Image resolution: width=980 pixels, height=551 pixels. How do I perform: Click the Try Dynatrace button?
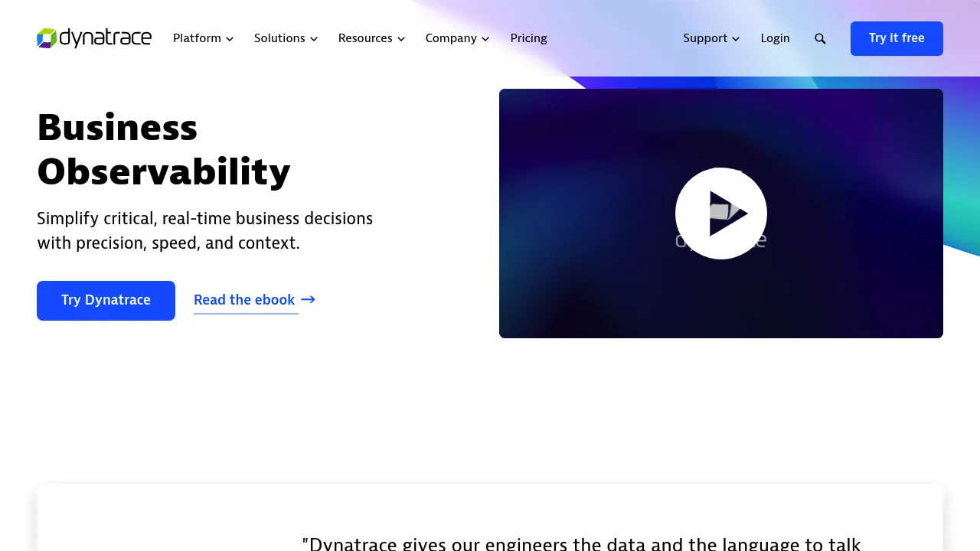tap(106, 301)
